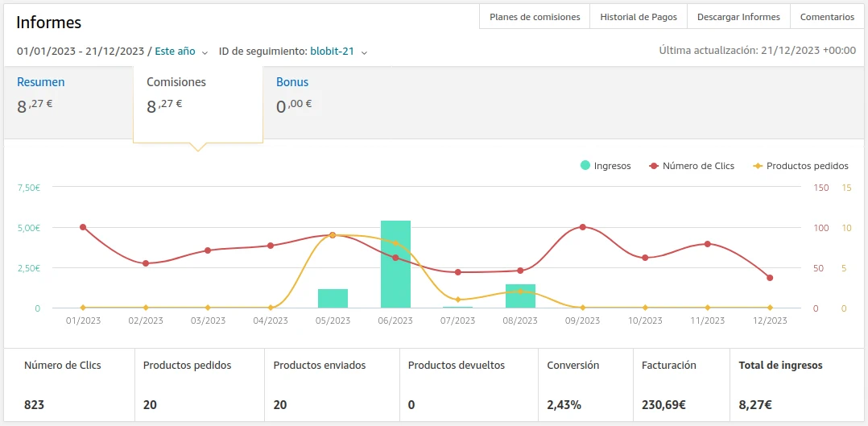The image size is (868, 426).
Task: Toggle the Productos pedidos legend series
Action: click(800, 166)
